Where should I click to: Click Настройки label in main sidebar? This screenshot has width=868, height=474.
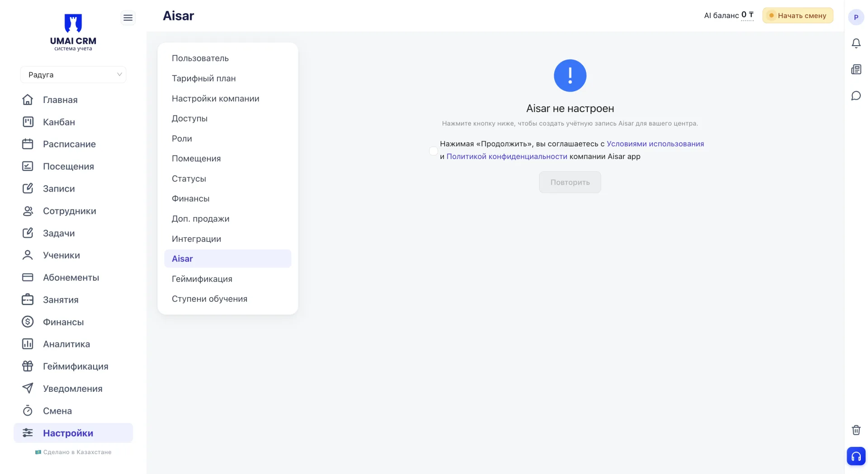point(68,432)
